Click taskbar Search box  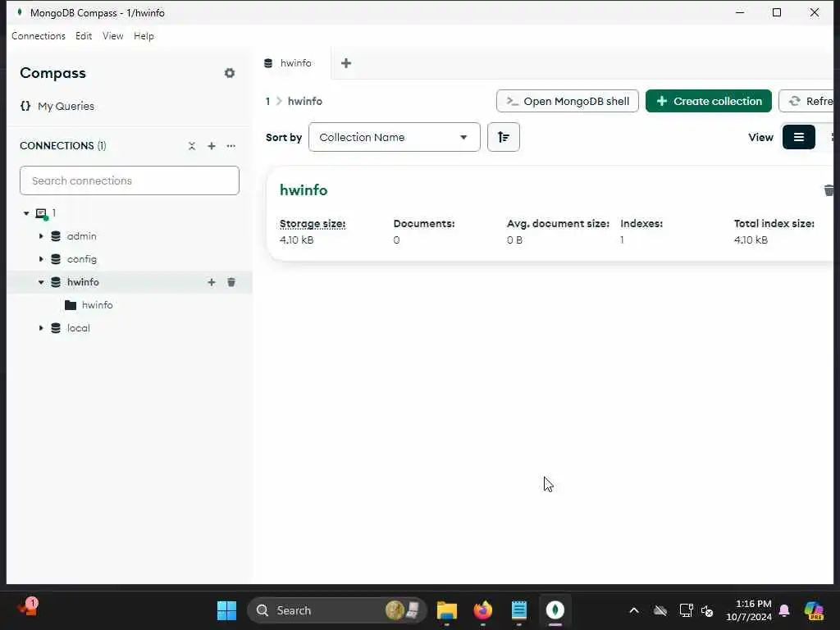coord(336,610)
